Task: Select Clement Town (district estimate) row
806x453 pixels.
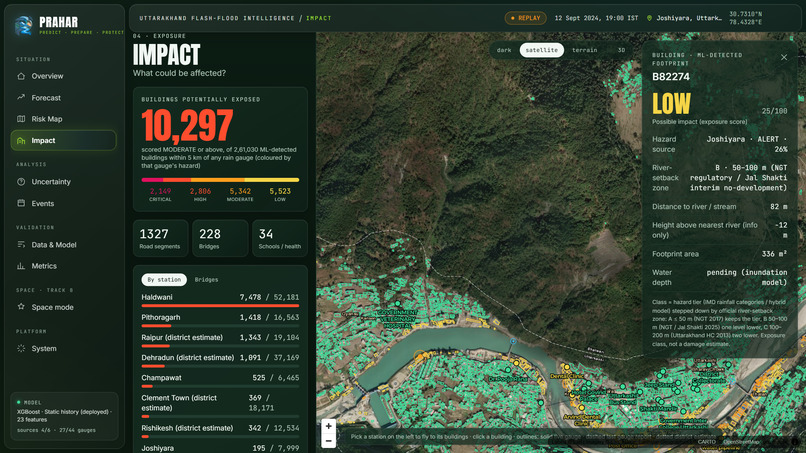Action: point(220,406)
